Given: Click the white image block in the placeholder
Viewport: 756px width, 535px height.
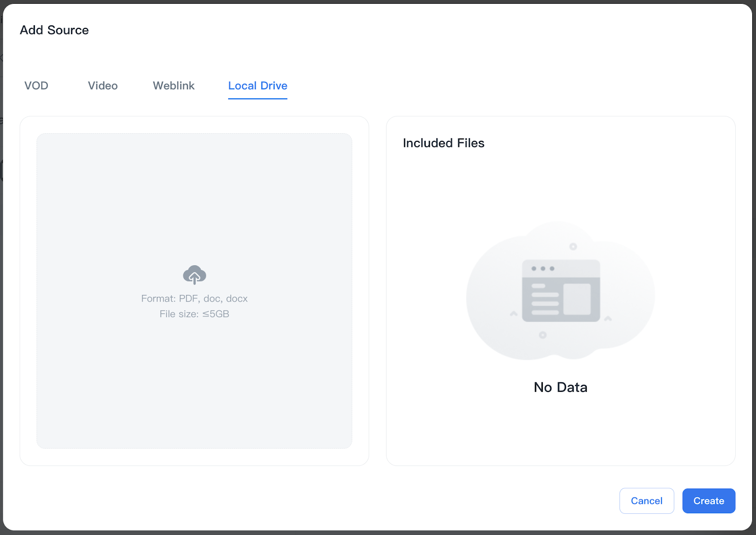Looking at the screenshot, I should click(577, 299).
